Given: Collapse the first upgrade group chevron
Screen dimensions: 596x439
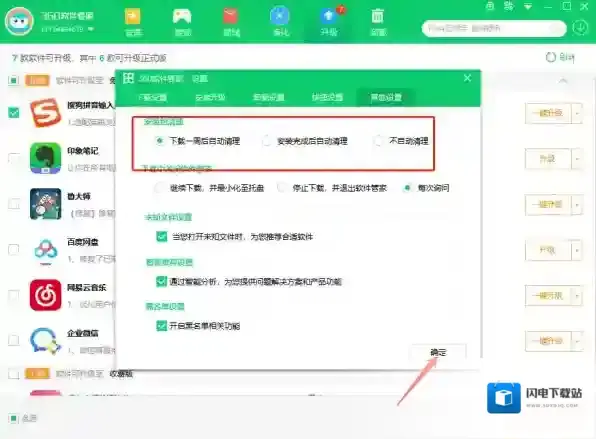Looking at the screenshot, I should point(563,81).
